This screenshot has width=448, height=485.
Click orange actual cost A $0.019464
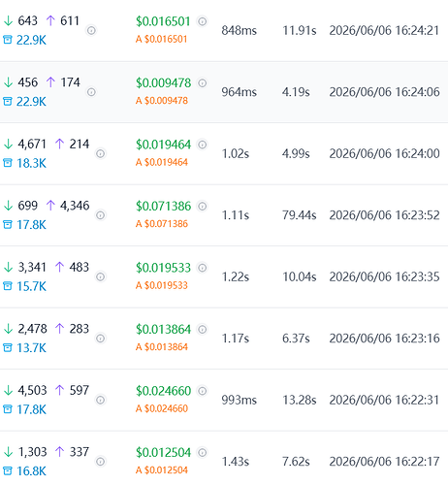click(x=162, y=162)
